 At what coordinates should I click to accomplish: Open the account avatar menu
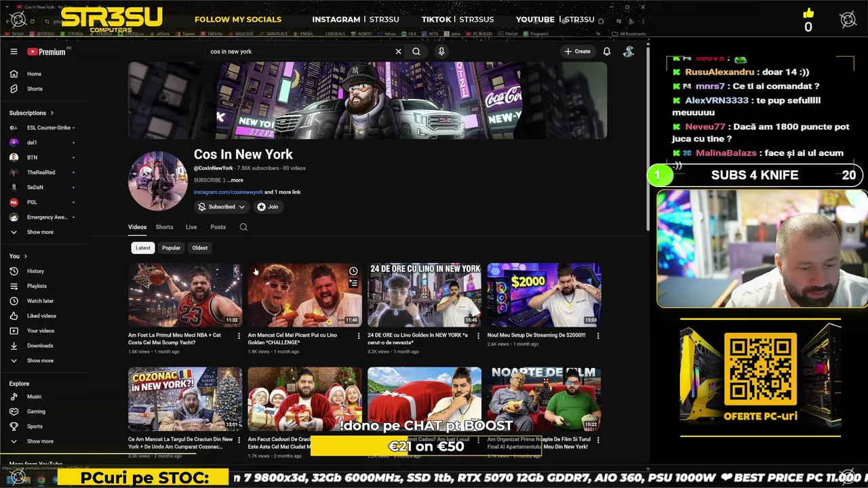coord(629,52)
